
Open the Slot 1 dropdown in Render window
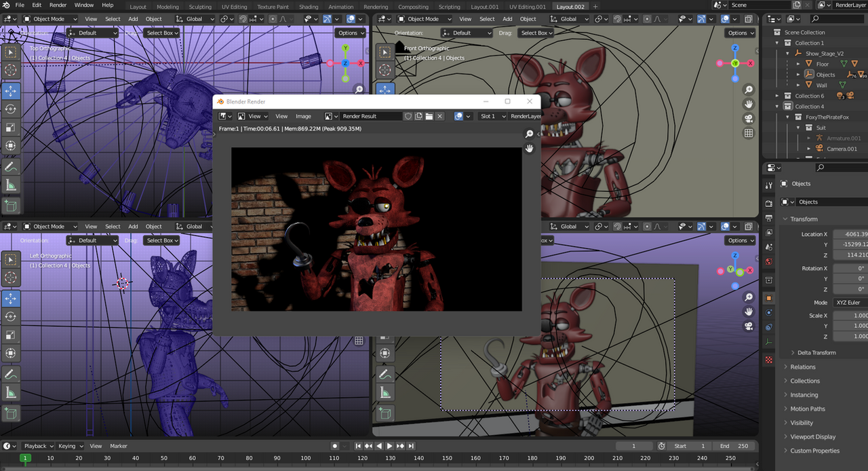tap(493, 116)
